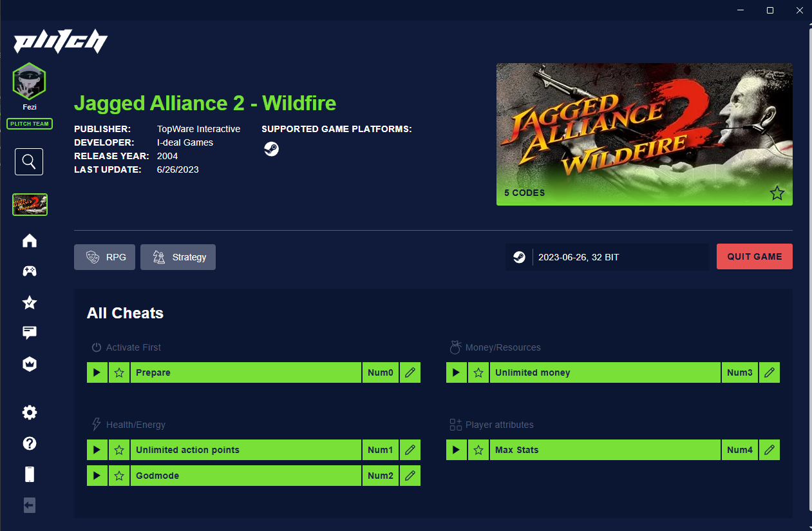
Task: Click the Fezi profile avatar
Action: pyautogui.click(x=29, y=81)
